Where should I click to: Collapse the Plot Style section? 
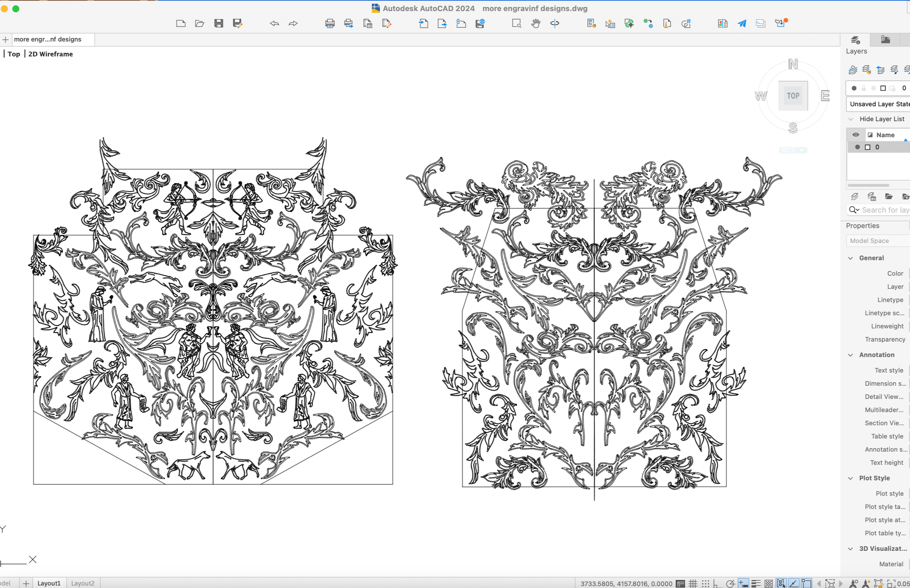point(851,478)
